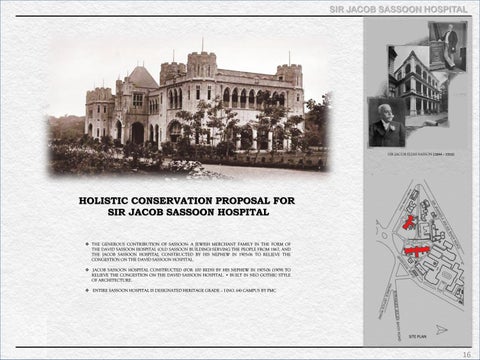Click the second diamond bullet marker
Screen dimensions: 480x360
(x=87, y=270)
